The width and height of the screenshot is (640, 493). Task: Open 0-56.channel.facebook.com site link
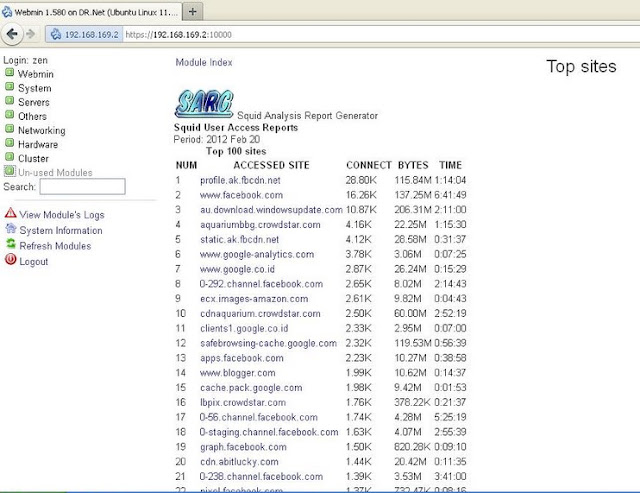click(x=259, y=417)
